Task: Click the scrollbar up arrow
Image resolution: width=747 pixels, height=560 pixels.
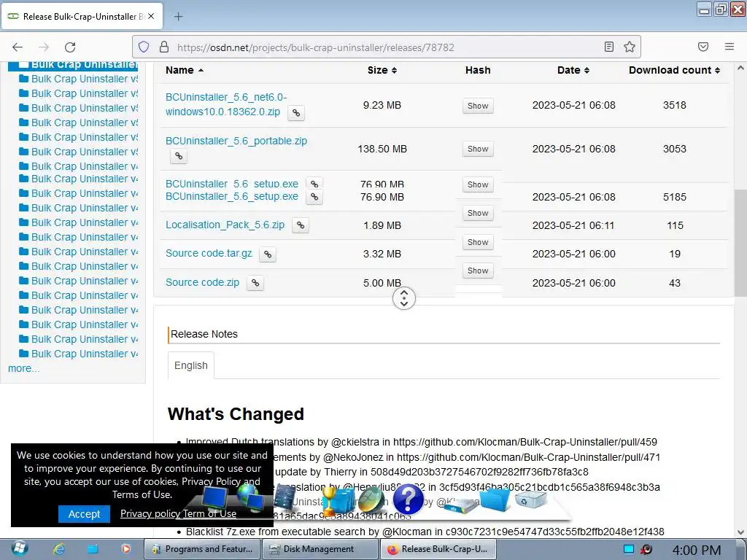Action: pyautogui.click(x=740, y=68)
